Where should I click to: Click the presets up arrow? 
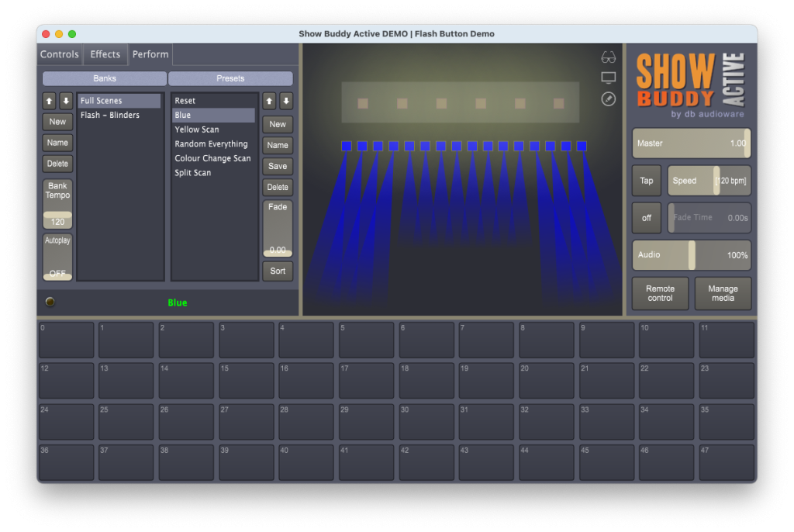269,101
